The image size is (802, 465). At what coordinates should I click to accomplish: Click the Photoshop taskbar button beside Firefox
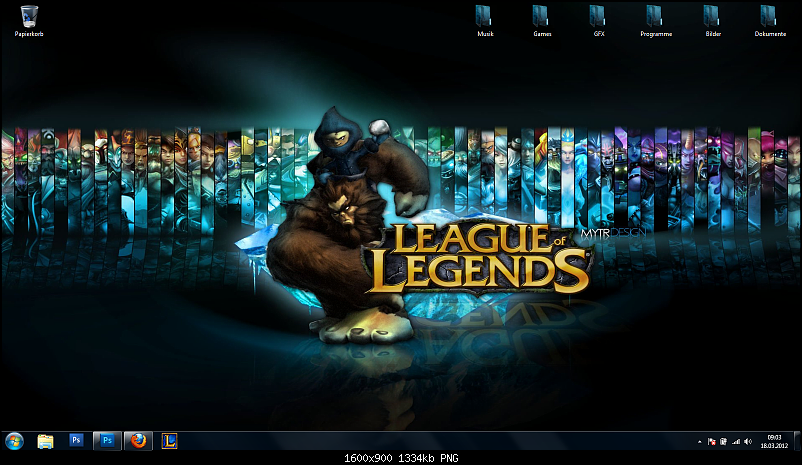107,441
